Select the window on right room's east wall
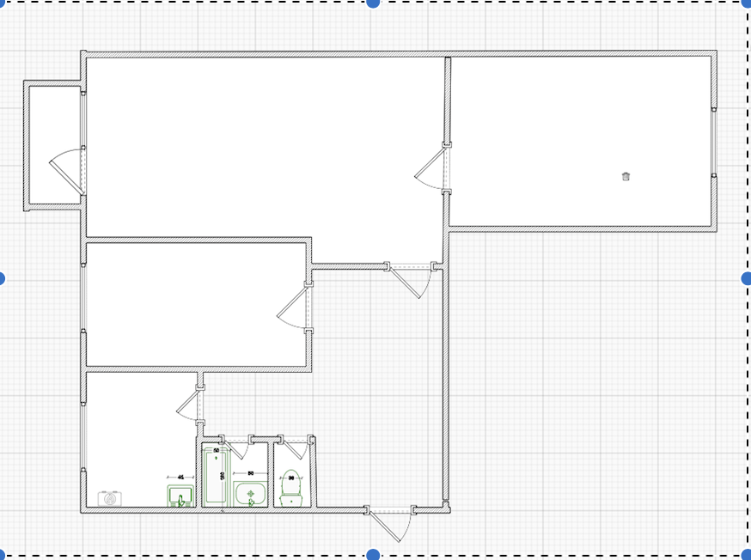 [x=714, y=143]
